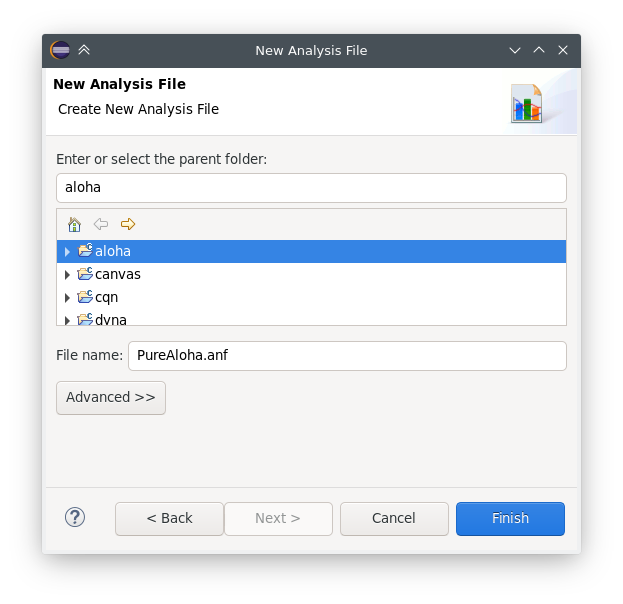Expand the cqn tree node

pyautogui.click(x=67, y=298)
